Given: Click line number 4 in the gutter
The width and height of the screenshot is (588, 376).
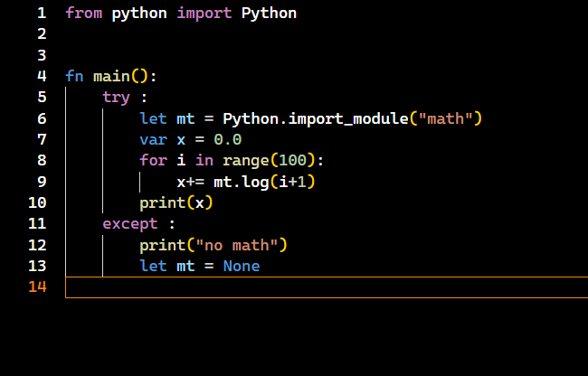Looking at the screenshot, I should [42, 77].
